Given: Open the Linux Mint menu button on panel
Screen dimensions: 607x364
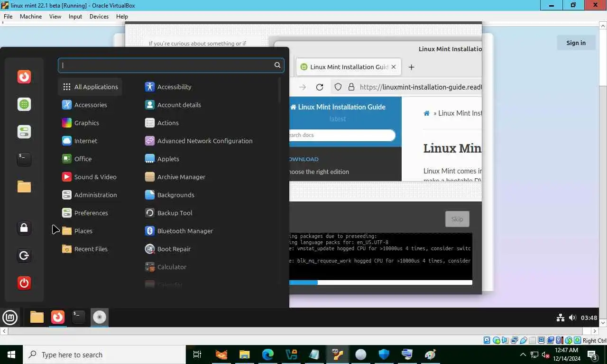Looking at the screenshot, I should (x=10, y=317).
